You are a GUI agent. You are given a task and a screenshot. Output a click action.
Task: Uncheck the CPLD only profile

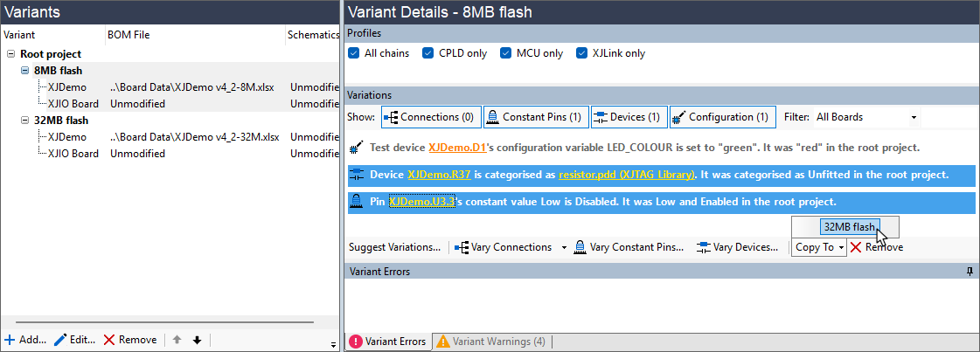(x=428, y=53)
